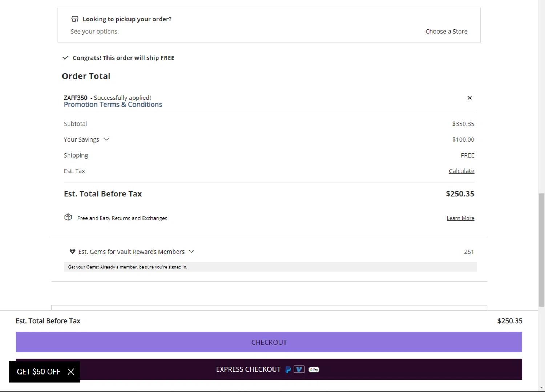Screen dimensions: 545x392
Task: Open the Choose a Store link
Action: point(446,32)
